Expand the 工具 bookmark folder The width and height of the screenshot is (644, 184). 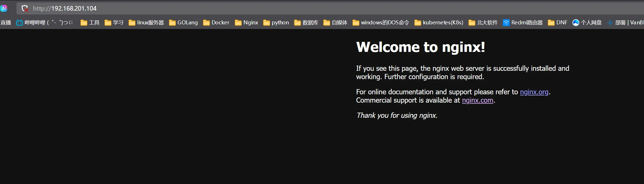(90, 23)
